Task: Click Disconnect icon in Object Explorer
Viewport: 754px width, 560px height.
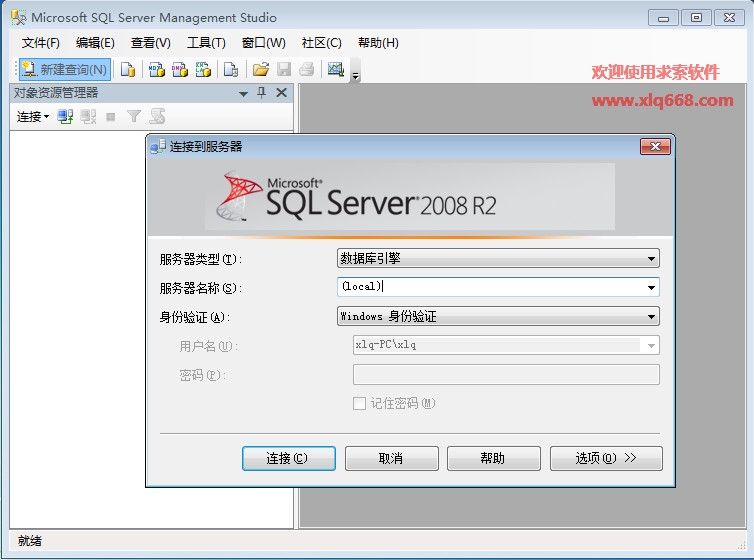Action: pos(88,116)
